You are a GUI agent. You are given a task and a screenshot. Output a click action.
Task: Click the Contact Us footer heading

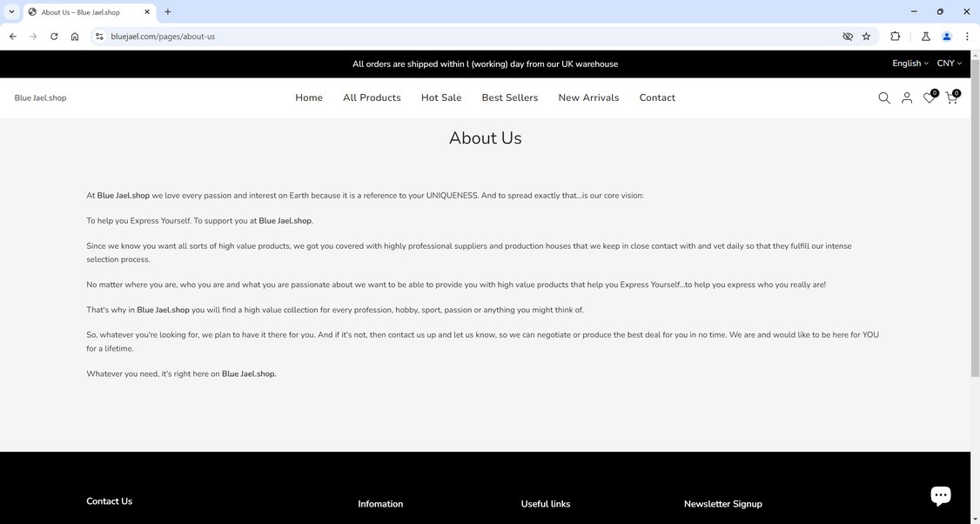pyautogui.click(x=110, y=500)
